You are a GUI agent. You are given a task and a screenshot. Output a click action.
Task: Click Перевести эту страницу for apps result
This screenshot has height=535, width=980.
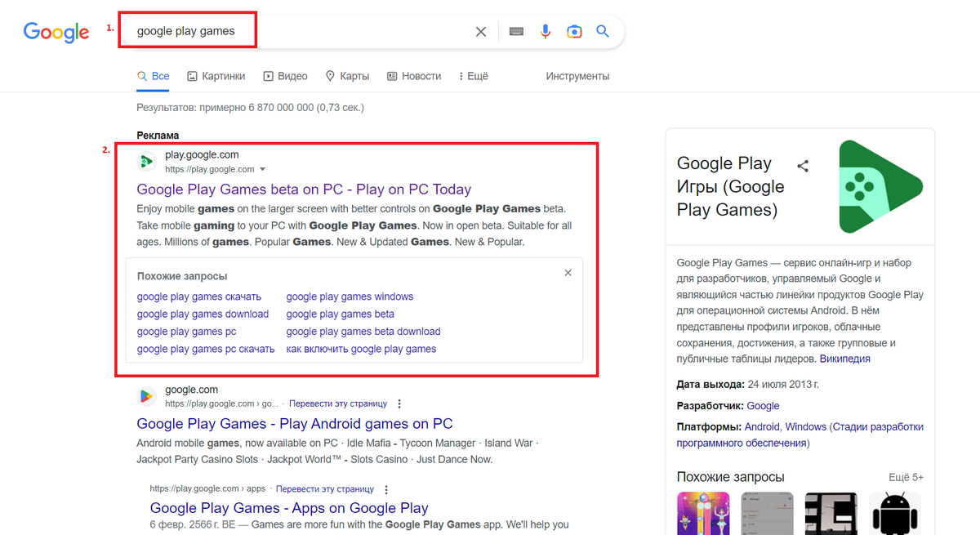click(x=325, y=489)
